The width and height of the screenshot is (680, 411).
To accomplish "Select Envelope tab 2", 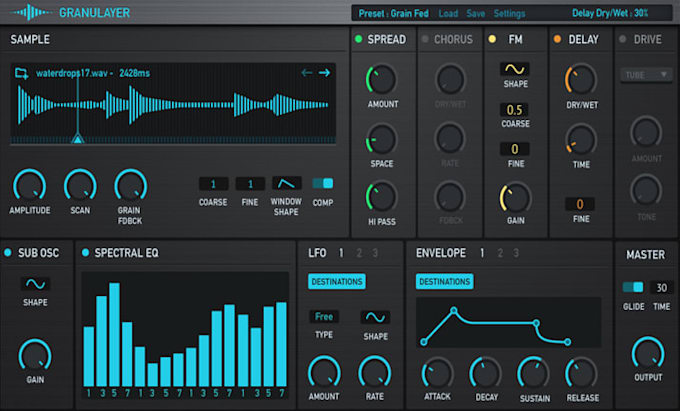I will [500, 253].
